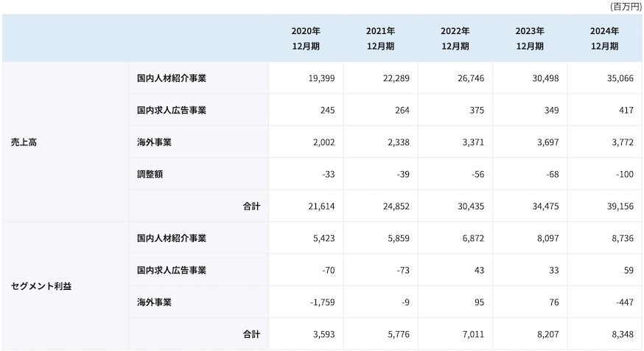Screen dimensions: 644x351
Task: Click the 調整額 row label
Action: pyautogui.click(x=150, y=175)
